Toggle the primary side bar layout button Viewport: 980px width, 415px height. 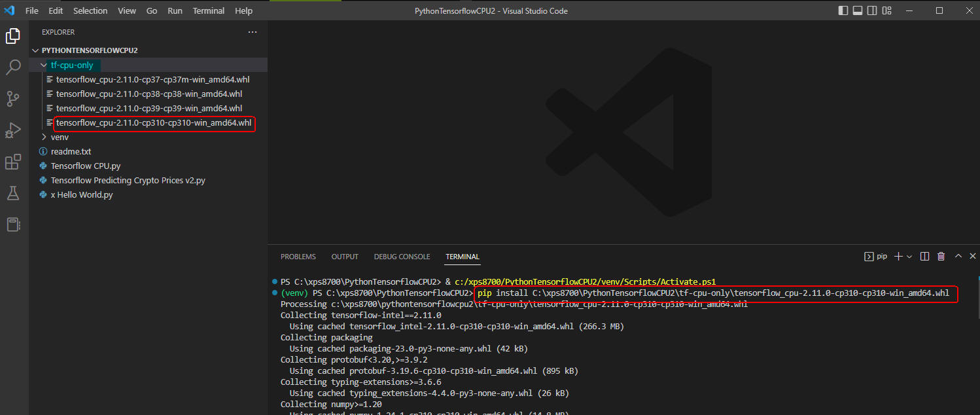[x=843, y=10]
